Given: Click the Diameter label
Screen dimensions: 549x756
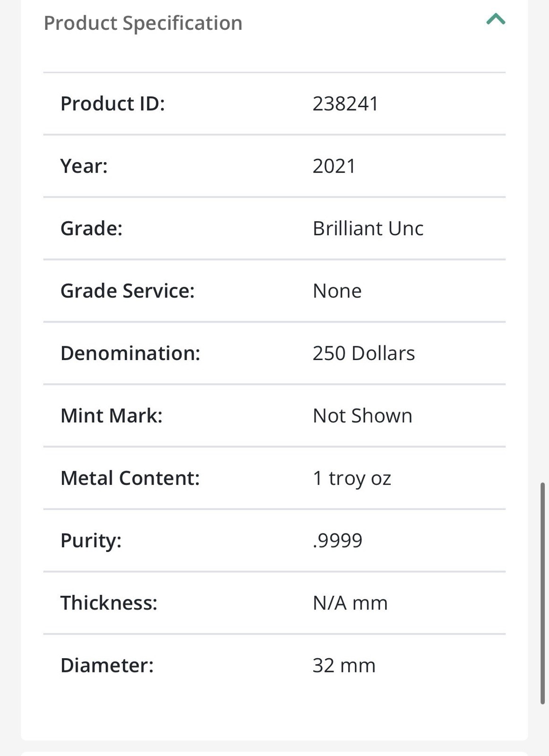Looking at the screenshot, I should pos(107,666).
